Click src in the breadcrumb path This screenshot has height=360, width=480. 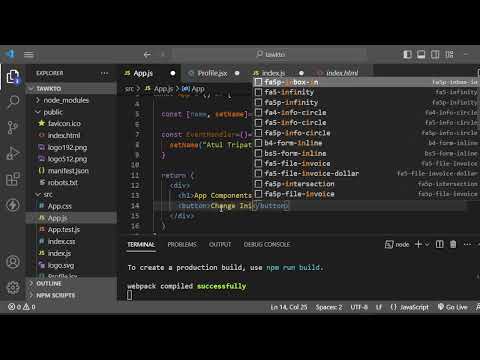tap(129, 89)
